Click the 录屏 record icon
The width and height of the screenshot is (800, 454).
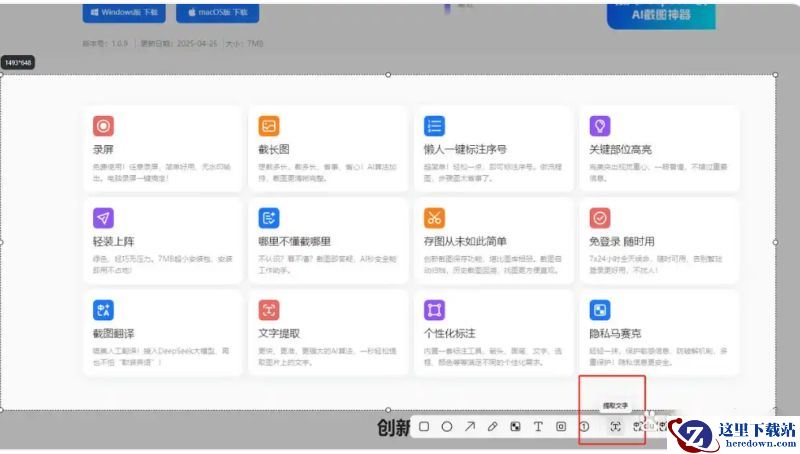click(x=104, y=126)
